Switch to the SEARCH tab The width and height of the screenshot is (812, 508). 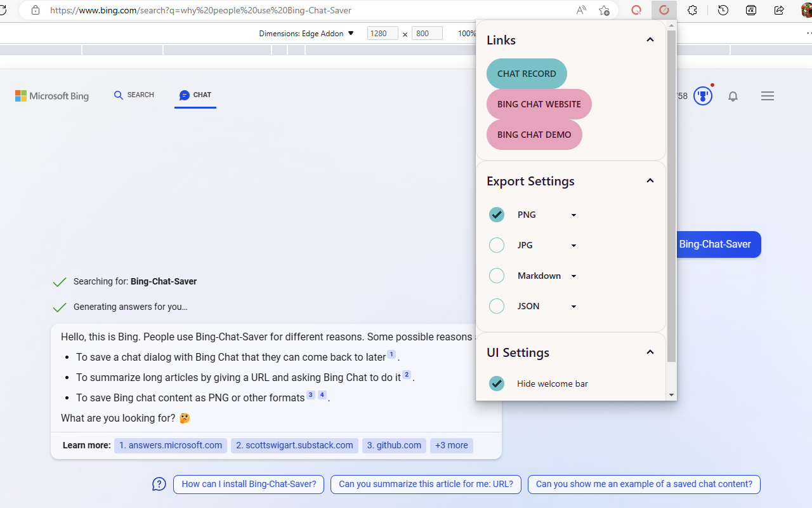[x=134, y=95]
